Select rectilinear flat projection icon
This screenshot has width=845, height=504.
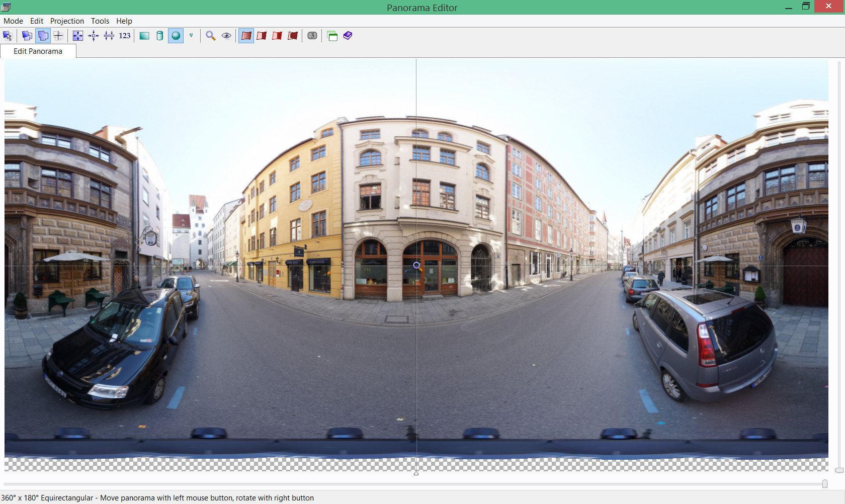pos(144,36)
